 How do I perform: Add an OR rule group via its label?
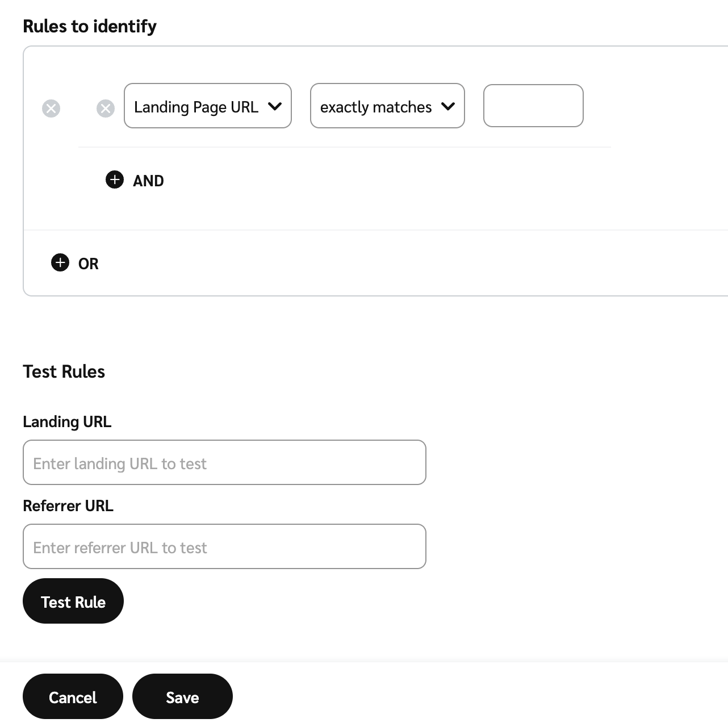(89, 264)
